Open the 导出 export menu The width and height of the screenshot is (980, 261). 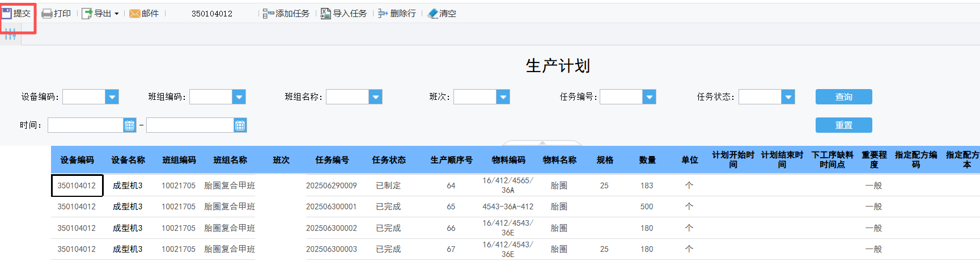(100, 14)
